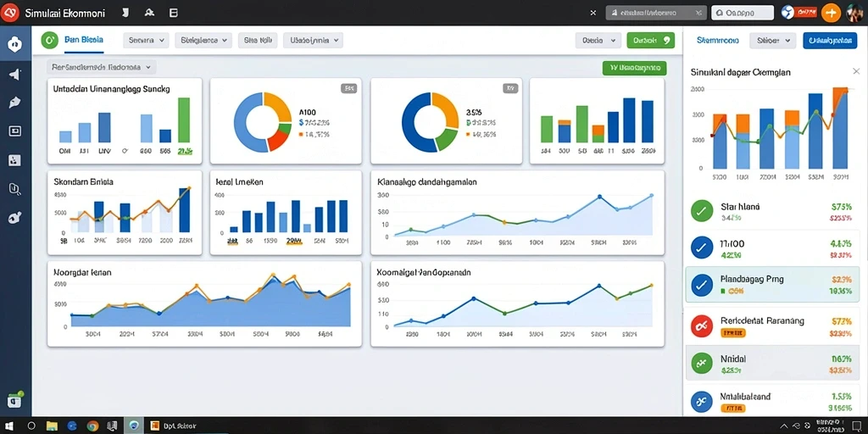Click the red link icon beside Rerkodeiat Raranang
The width and height of the screenshot is (868, 434).
coord(703,327)
